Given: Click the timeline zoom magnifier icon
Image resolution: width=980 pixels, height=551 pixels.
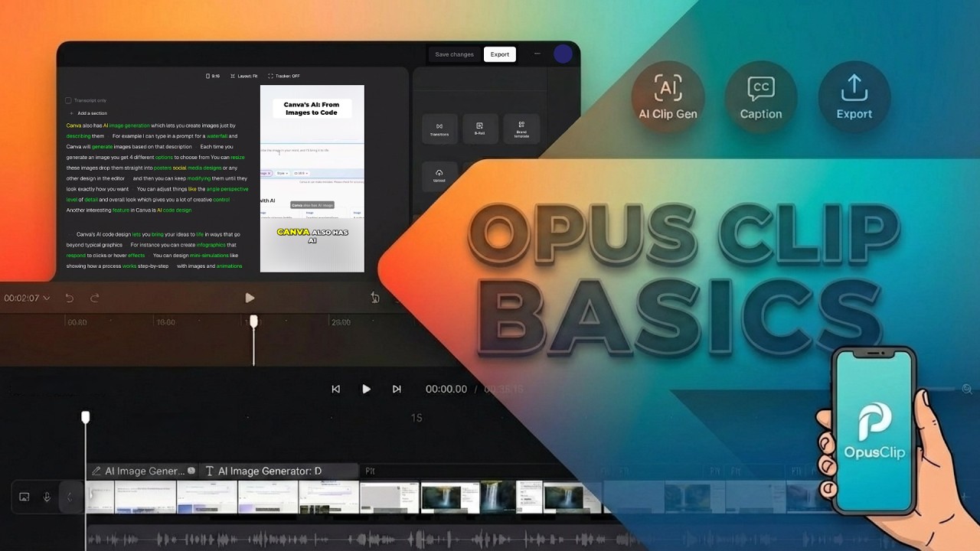Looking at the screenshot, I should click(x=967, y=390).
